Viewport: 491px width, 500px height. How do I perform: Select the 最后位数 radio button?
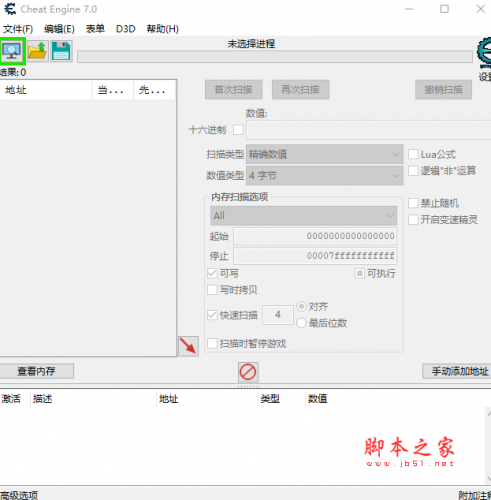click(x=301, y=323)
